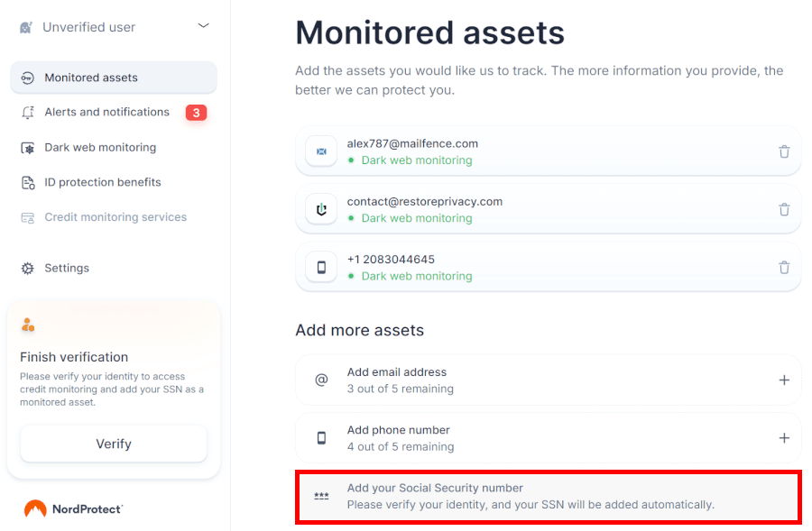Select Monitored assets in the sidebar

point(91,78)
